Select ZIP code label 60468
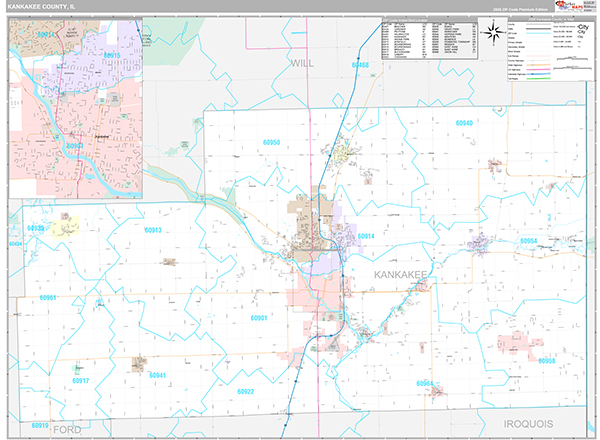This screenshot has height=440, width=600. pos(360,65)
